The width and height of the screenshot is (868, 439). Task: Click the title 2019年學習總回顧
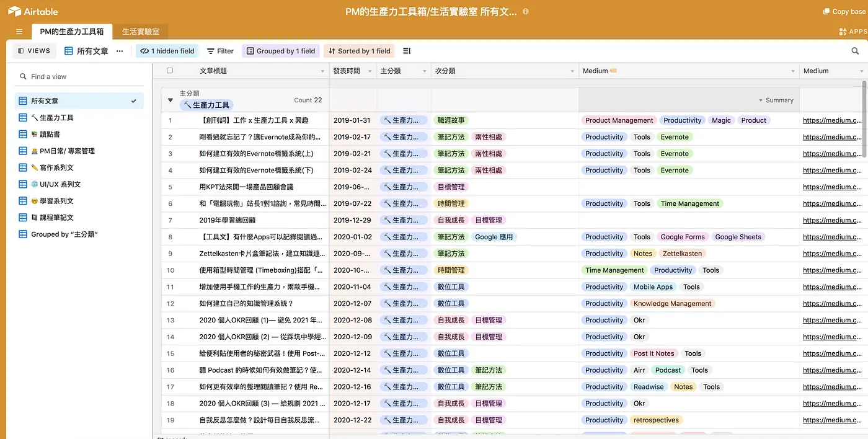point(228,220)
